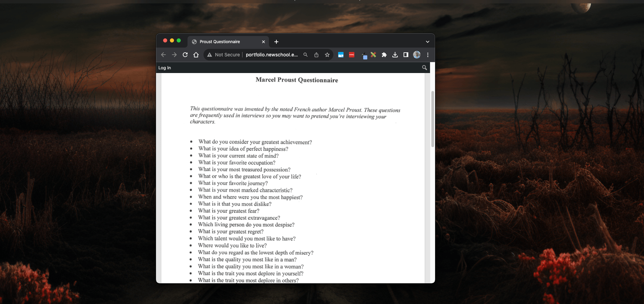
Task: Click 'What is your favorite occupation?'
Action: (237, 163)
